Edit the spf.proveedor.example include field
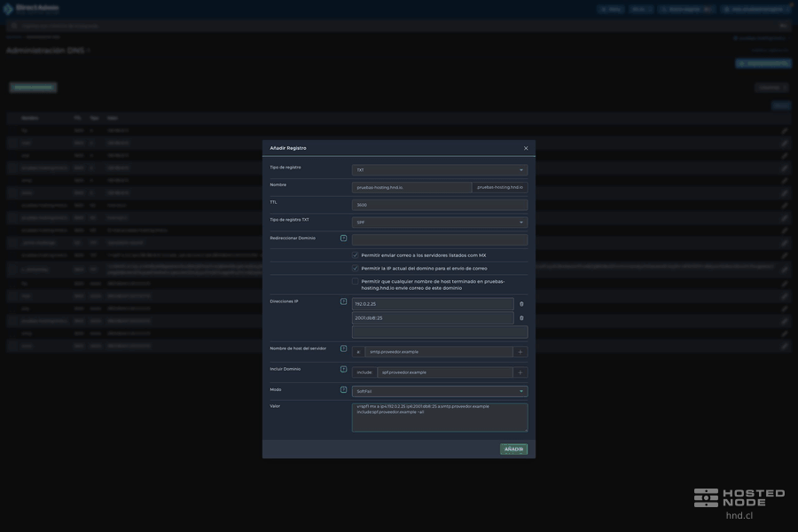The width and height of the screenshot is (798, 532). (x=445, y=372)
